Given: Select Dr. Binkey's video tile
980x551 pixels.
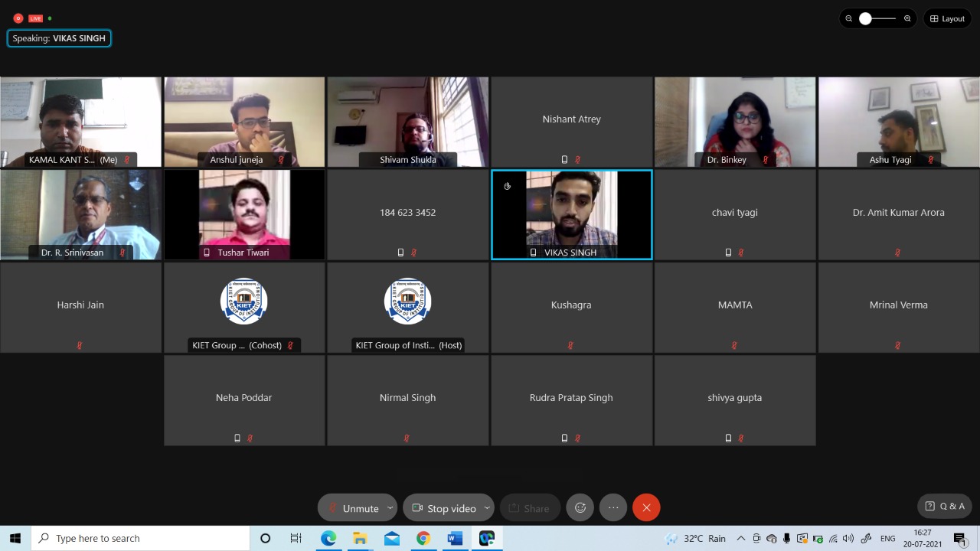Looking at the screenshot, I should pos(734,121).
